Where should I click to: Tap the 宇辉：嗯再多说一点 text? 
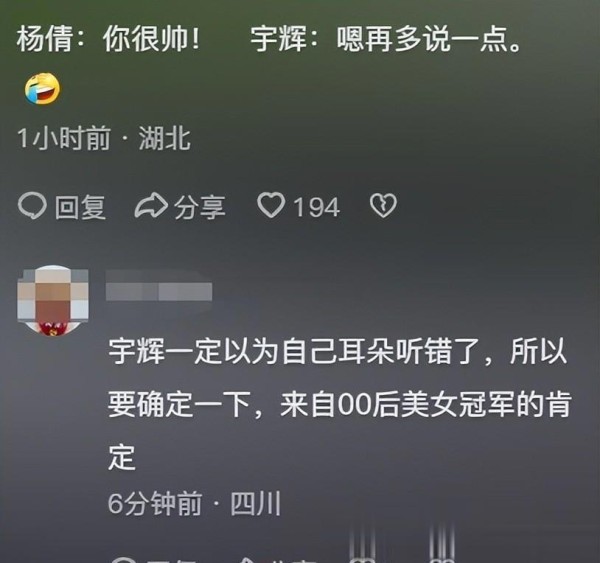[x=386, y=39]
